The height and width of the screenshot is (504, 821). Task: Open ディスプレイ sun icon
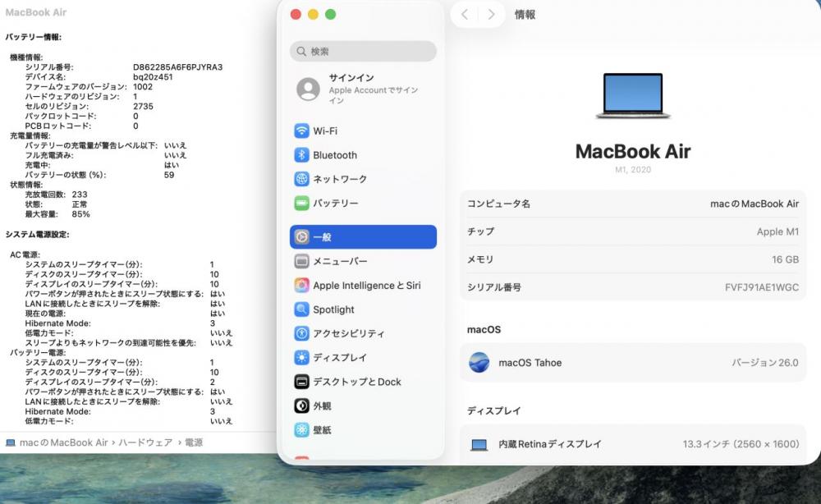301,357
